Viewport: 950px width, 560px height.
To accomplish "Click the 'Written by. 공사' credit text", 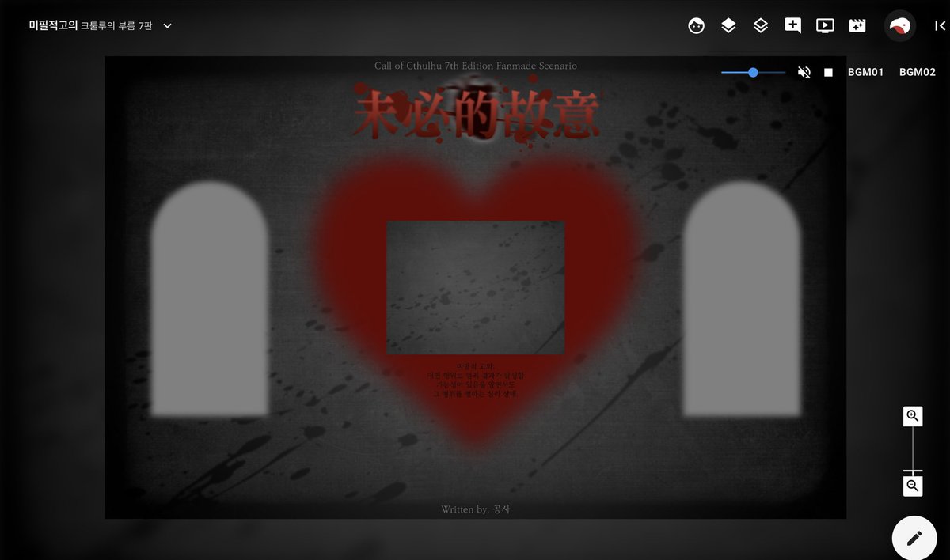I will tap(476, 509).
